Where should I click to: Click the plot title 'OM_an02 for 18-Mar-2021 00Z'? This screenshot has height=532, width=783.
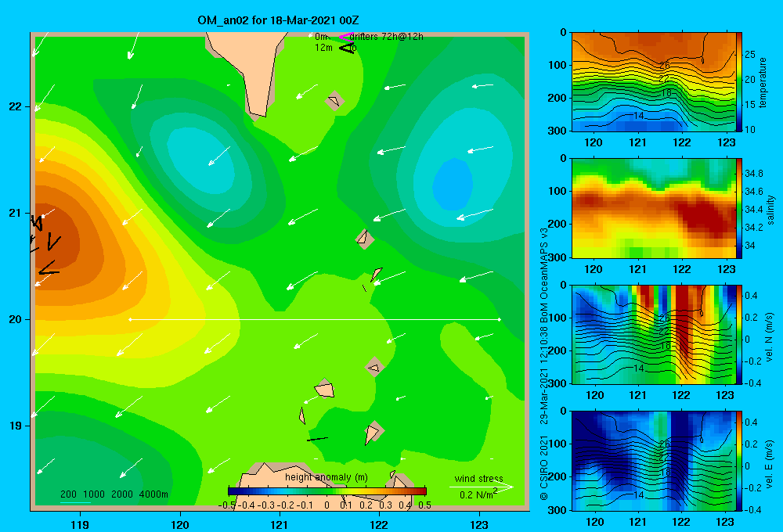point(278,20)
